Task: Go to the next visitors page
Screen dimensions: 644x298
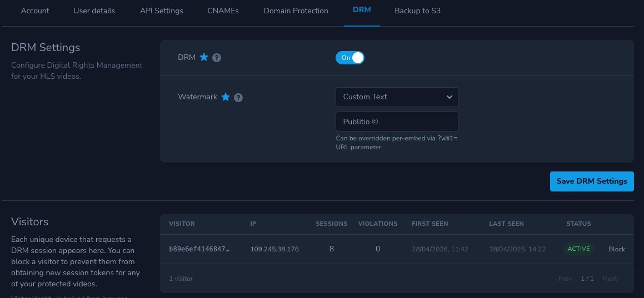Action: tap(611, 279)
